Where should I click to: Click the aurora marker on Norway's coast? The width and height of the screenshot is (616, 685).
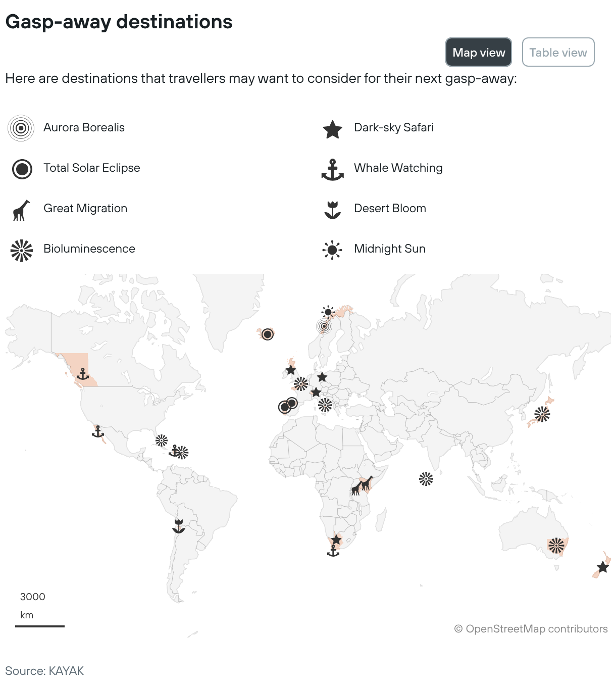coord(324,326)
